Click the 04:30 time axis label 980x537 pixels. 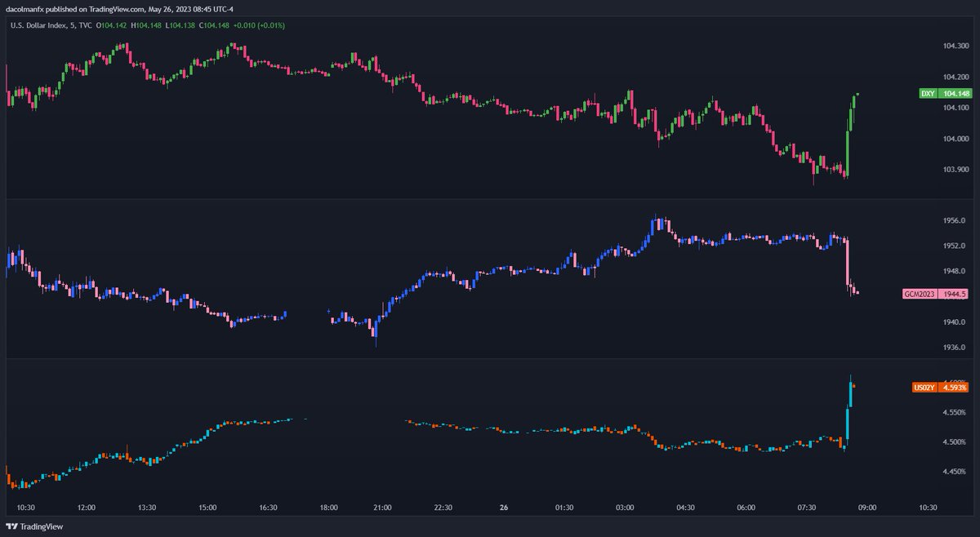(685, 507)
